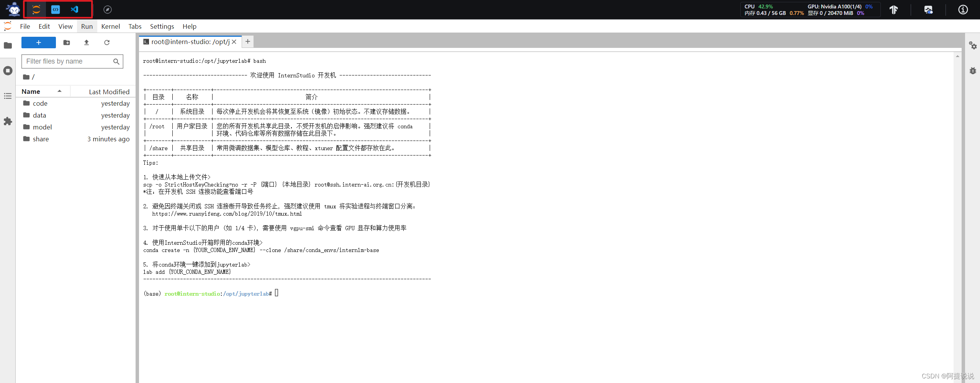The height and width of the screenshot is (383, 980).
Task: Select the root@intern-studio terminal tab
Action: pyautogui.click(x=190, y=42)
